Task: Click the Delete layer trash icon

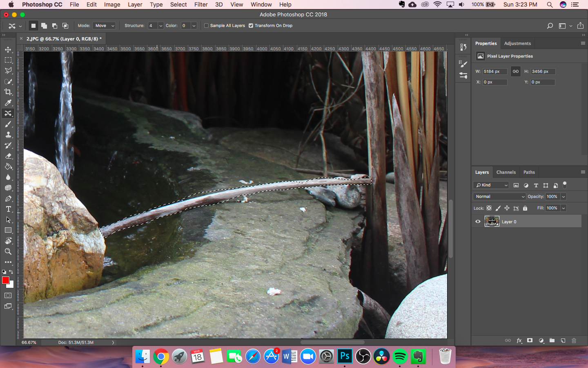Action: point(574,341)
